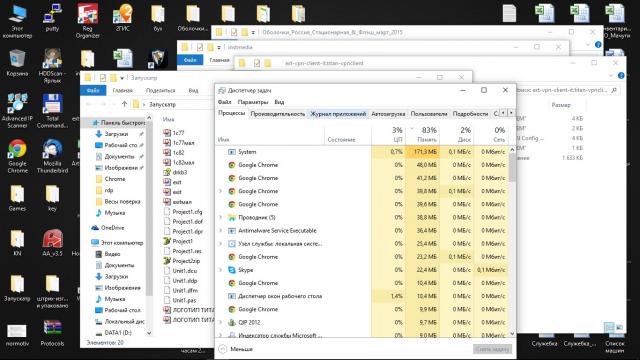
Task: Select the Reg Organizer desktop icon
Action: tap(87, 21)
